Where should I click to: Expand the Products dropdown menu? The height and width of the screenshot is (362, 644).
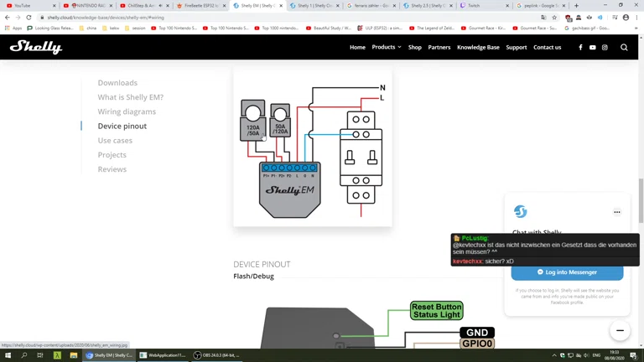[386, 48]
